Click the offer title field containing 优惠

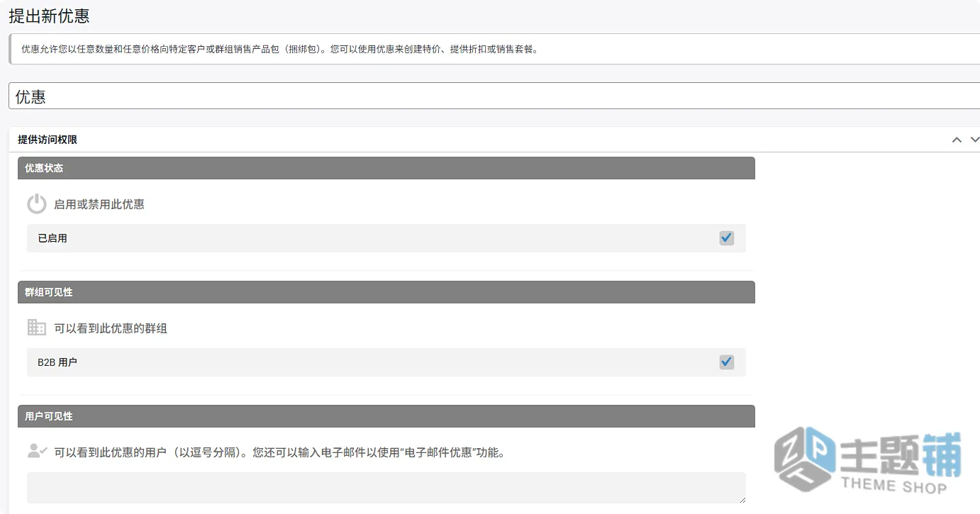[x=494, y=96]
